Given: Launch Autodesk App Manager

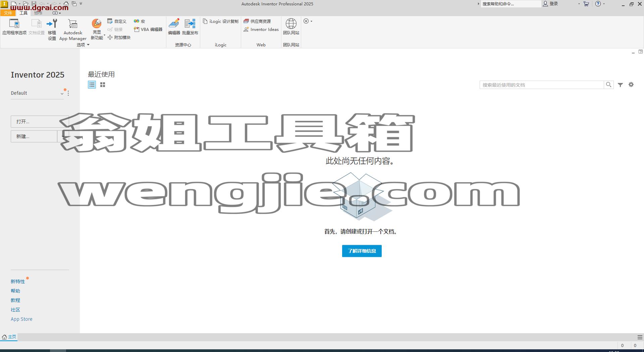Looking at the screenshot, I should [x=73, y=30].
